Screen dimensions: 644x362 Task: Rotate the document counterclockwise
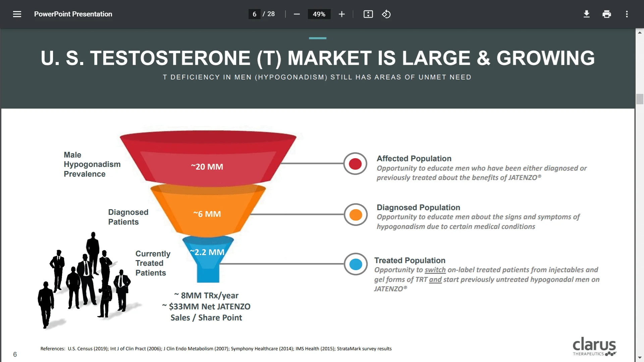[x=386, y=14]
